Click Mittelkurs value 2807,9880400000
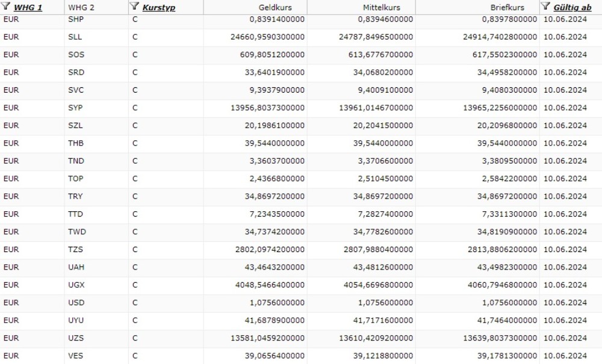Image resolution: width=602 pixels, height=364 pixels. [378, 249]
